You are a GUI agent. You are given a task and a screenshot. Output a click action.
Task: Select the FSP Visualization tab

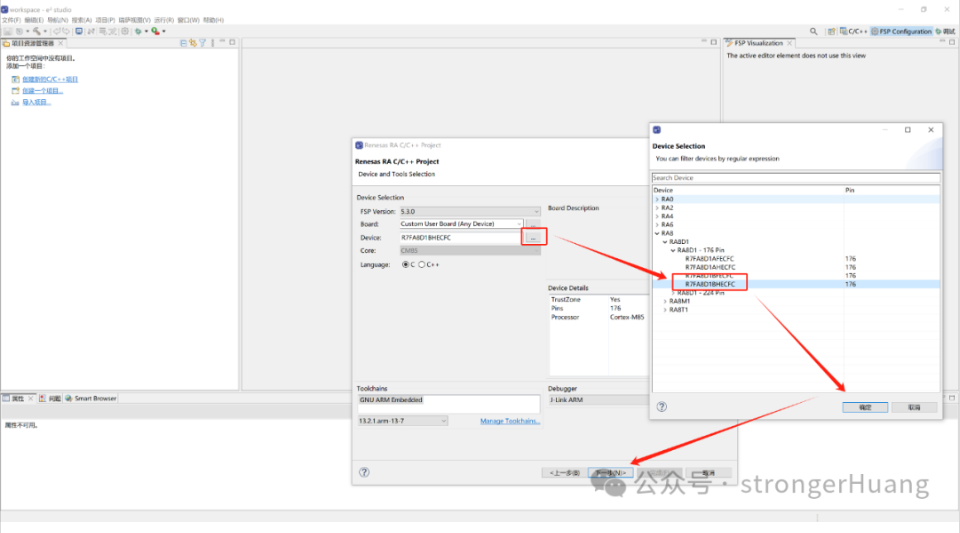(758, 43)
